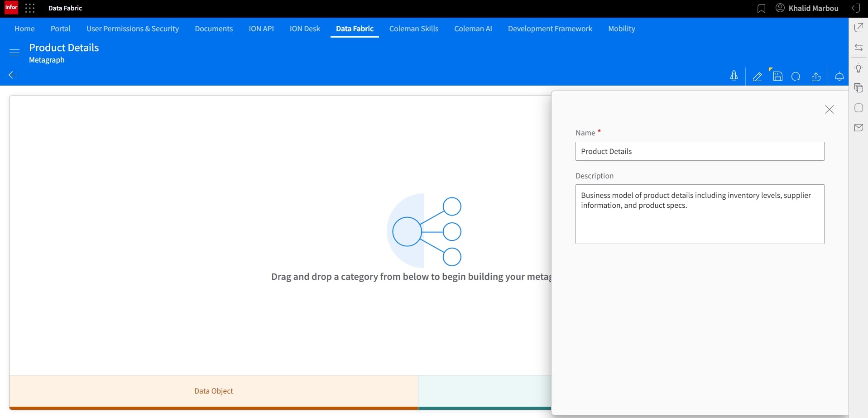
Task: Click the pencil edit icon
Action: [757, 77]
